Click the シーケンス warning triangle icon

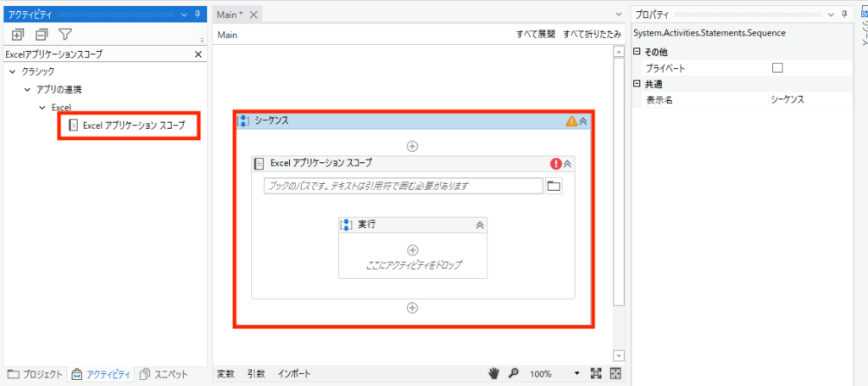pos(571,121)
